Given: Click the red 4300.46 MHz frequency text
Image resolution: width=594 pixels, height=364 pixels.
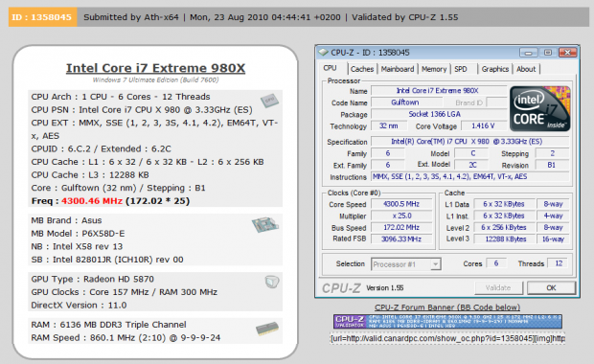Looking at the screenshot, I should point(92,201).
